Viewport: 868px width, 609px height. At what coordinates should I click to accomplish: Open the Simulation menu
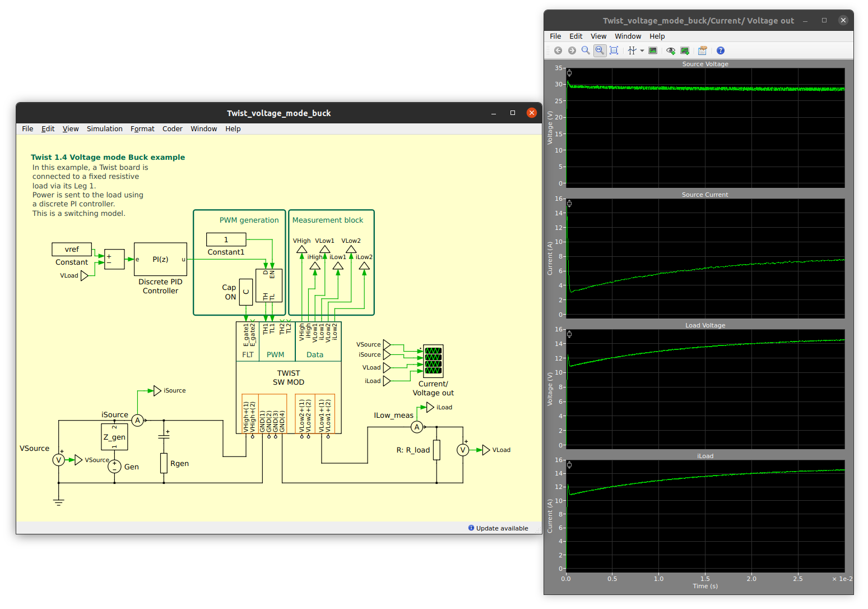click(x=105, y=128)
